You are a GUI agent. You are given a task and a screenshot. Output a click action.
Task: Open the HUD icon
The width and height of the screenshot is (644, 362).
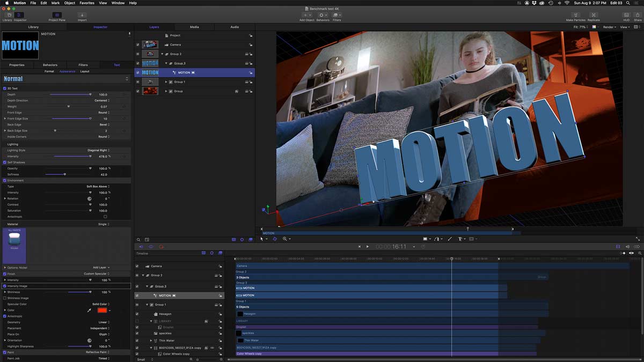pos(626,15)
